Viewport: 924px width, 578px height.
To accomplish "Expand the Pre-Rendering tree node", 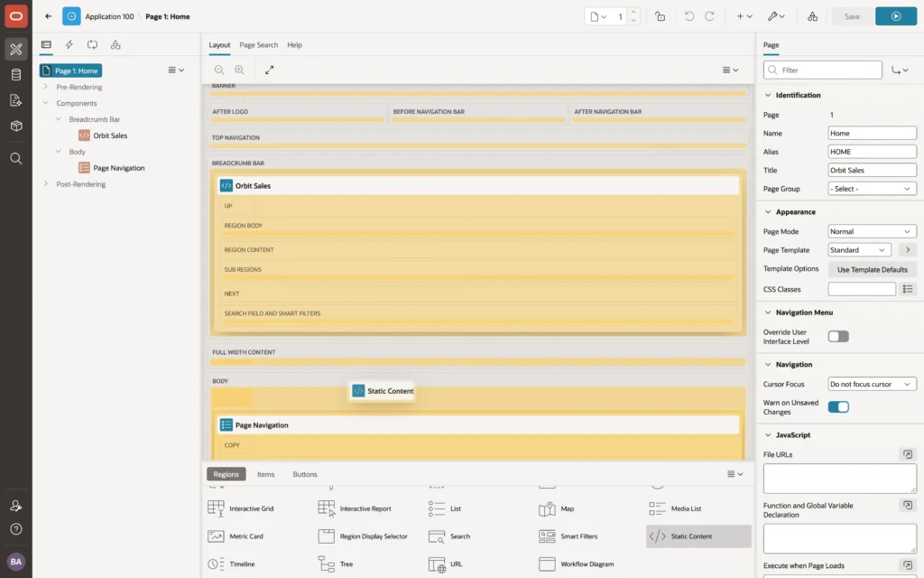I will [x=45, y=87].
